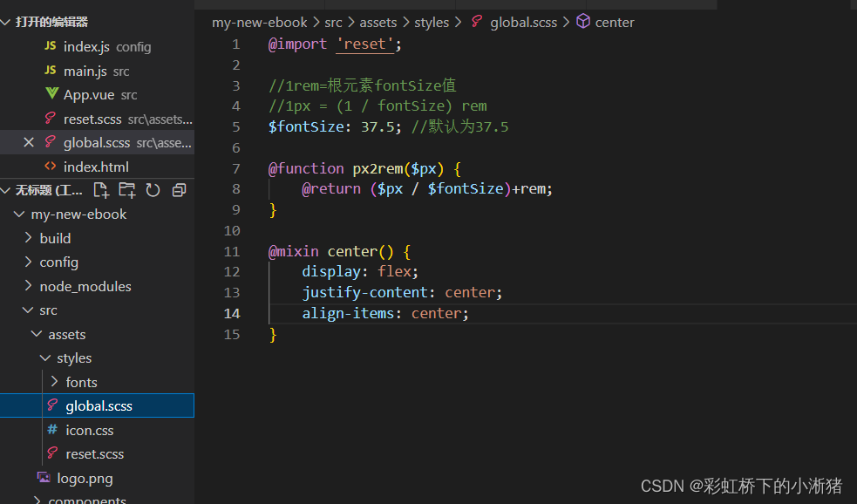
Task: Click the $fontSize variable declaration on line 5
Action: coord(306,126)
